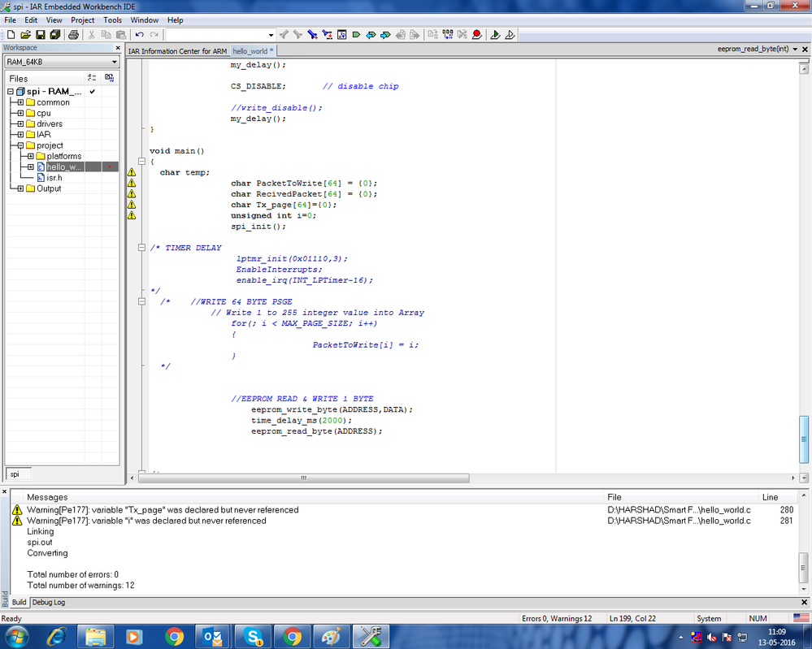Select the Build messages tab
The image size is (812, 649).
click(20, 602)
